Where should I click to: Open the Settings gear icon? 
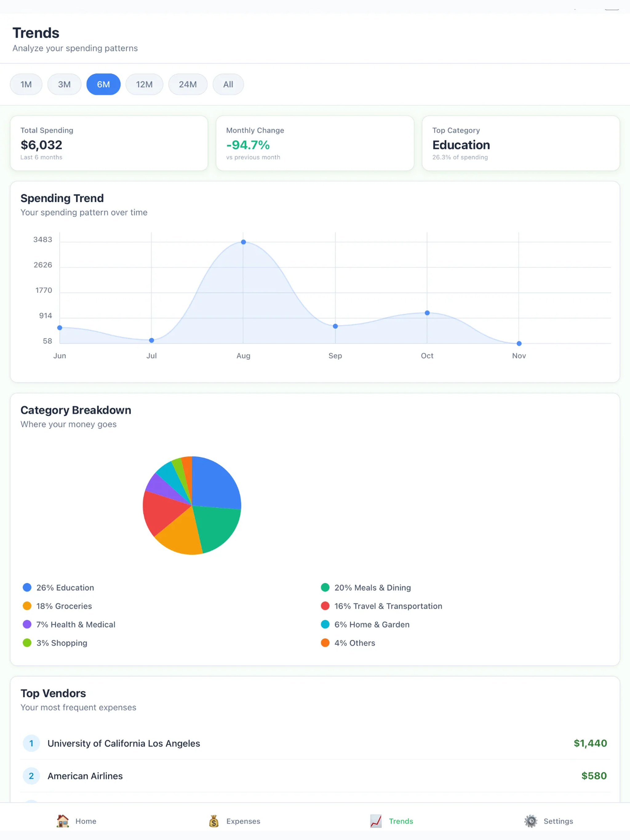pyautogui.click(x=530, y=821)
